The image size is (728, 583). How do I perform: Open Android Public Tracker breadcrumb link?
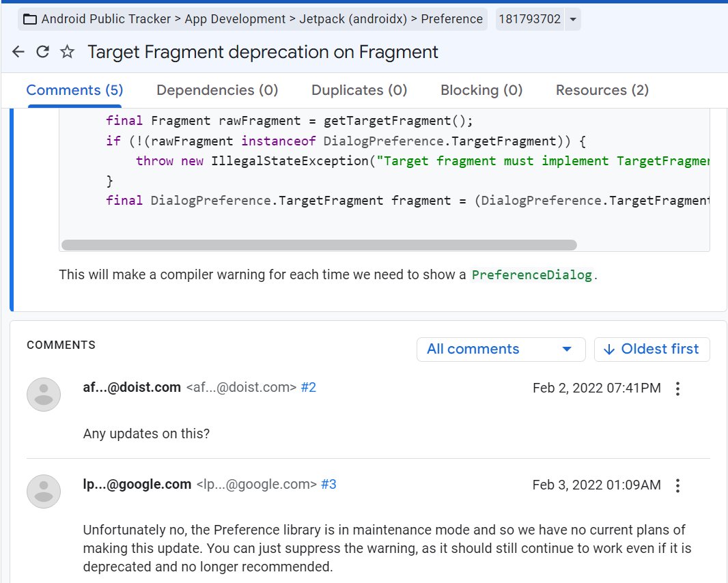click(106, 19)
